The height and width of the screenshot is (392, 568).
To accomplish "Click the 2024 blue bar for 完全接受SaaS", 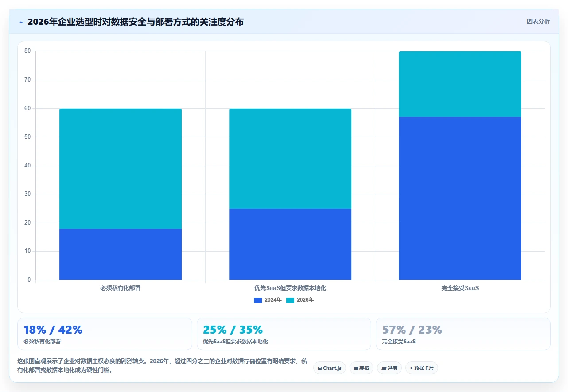I will point(460,198).
